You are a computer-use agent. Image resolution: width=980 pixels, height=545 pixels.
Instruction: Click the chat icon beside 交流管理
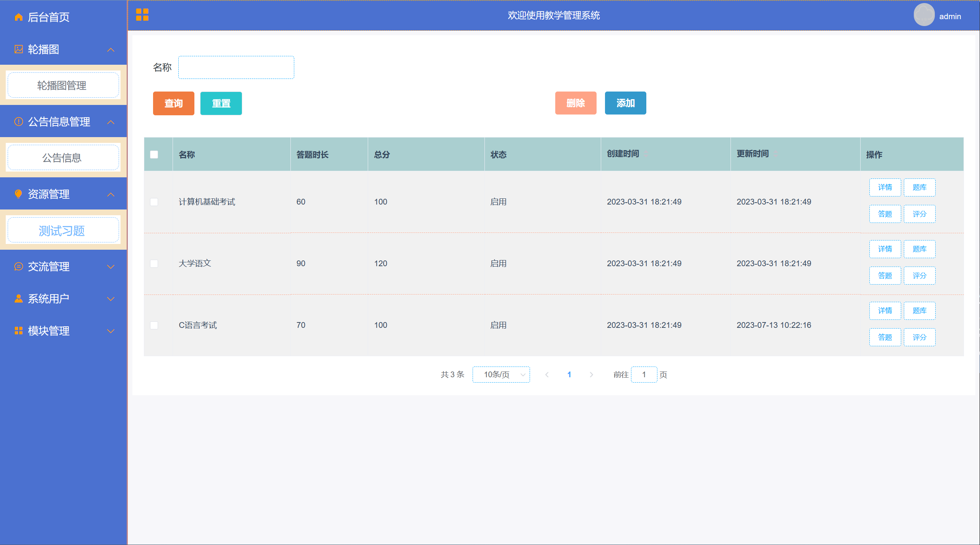click(18, 266)
